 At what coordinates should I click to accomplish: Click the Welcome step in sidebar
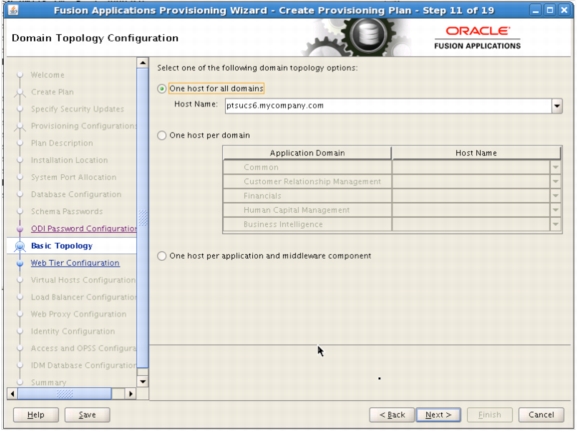tap(48, 75)
